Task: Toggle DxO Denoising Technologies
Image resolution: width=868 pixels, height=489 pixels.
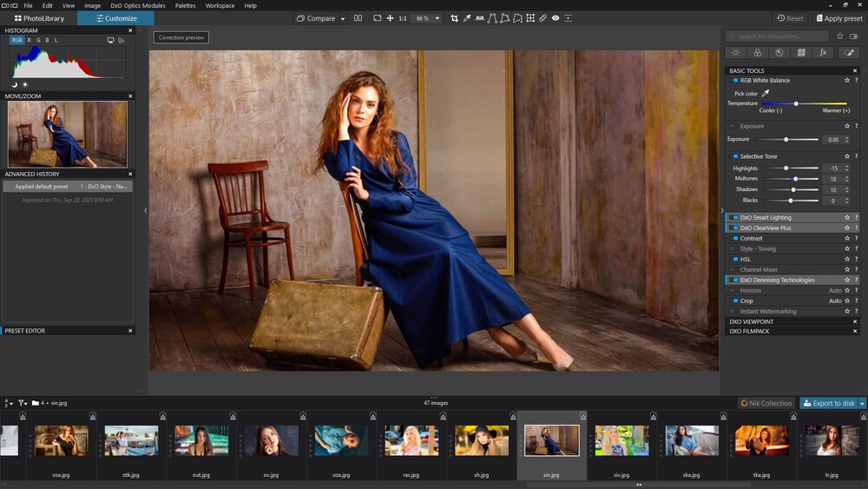Action: coord(735,281)
